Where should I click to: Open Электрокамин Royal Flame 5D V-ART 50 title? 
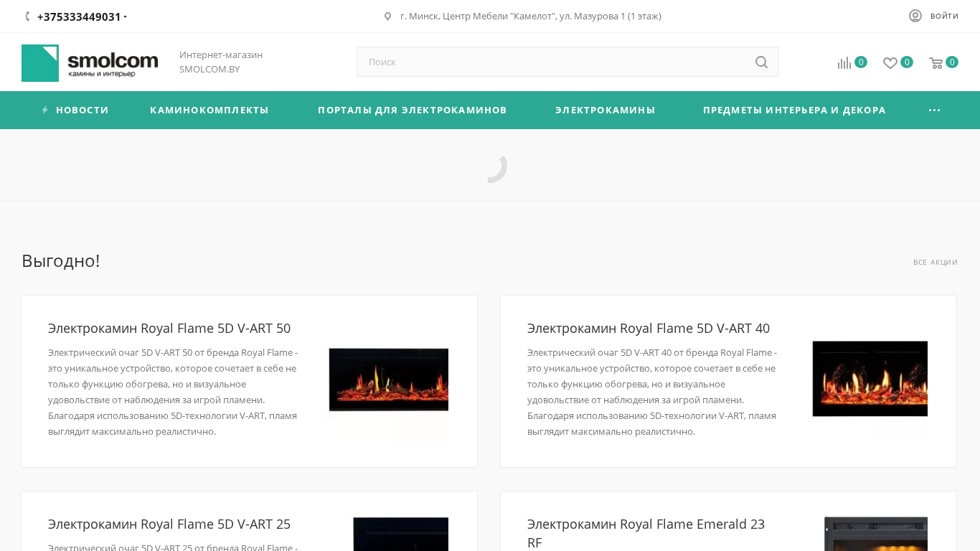(x=169, y=328)
